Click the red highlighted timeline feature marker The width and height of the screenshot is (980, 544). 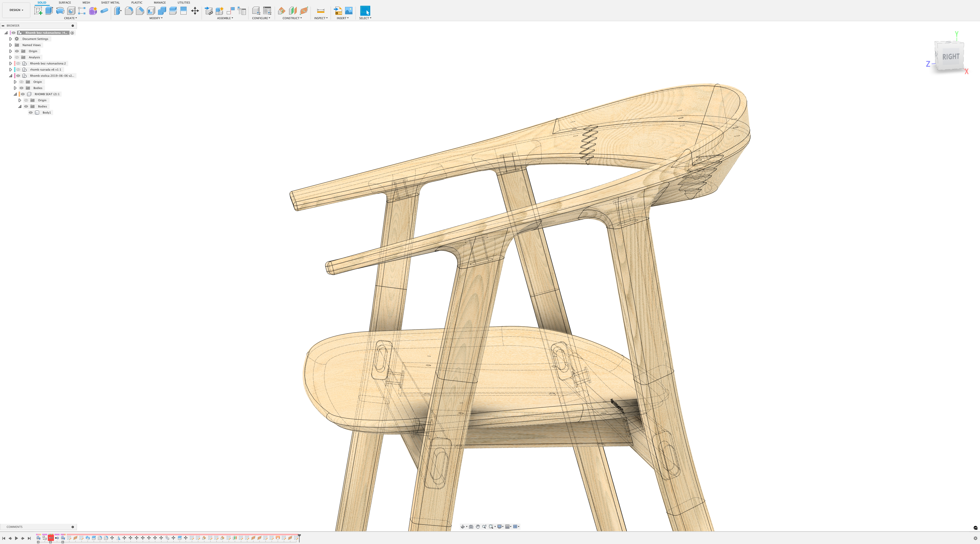click(51, 538)
